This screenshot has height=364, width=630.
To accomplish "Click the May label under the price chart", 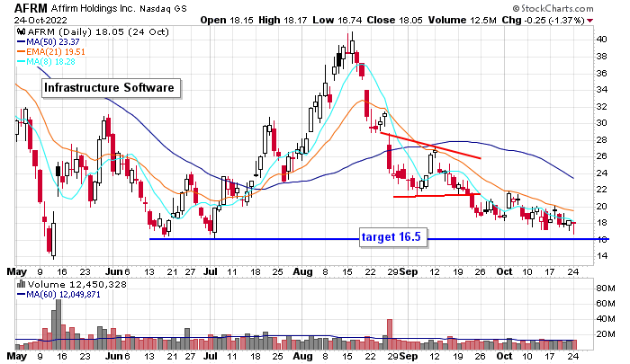I will (x=17, y=271).
